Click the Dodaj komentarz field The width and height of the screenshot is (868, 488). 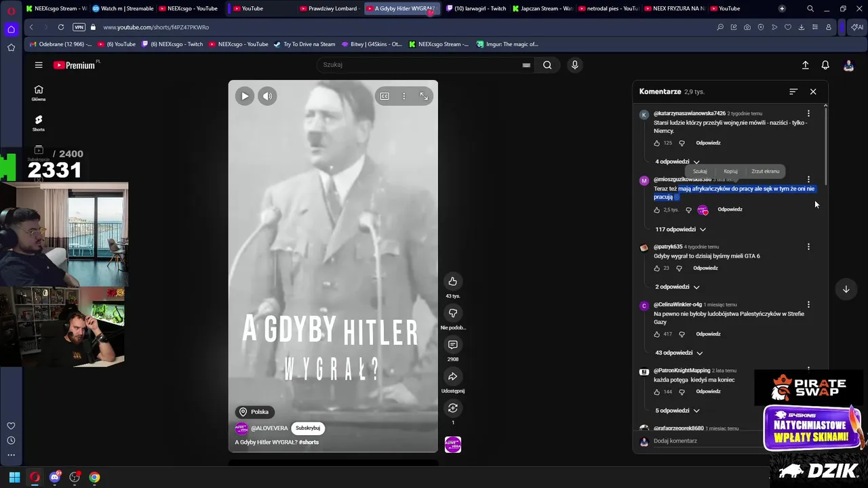pos(705,441)
